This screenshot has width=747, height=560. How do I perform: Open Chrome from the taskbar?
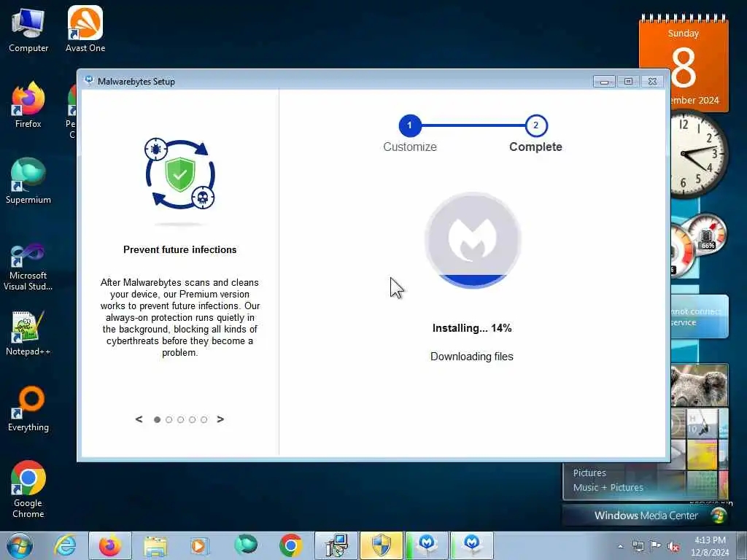coord(290,545)
